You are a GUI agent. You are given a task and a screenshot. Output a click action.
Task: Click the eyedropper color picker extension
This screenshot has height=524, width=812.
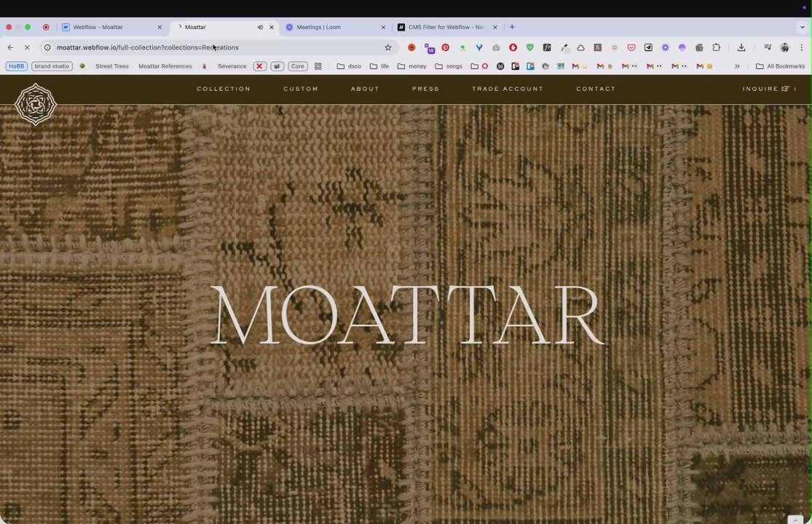[564, 47]
